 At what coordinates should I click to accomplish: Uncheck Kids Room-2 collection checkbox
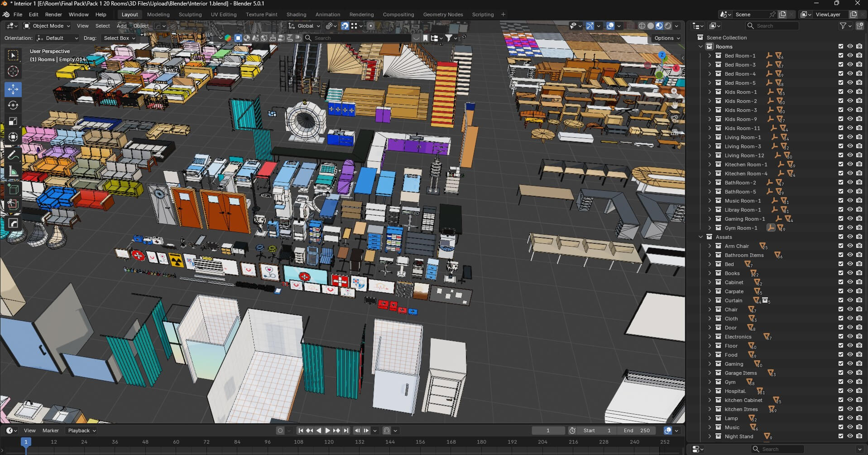click(x=841, y=101)
